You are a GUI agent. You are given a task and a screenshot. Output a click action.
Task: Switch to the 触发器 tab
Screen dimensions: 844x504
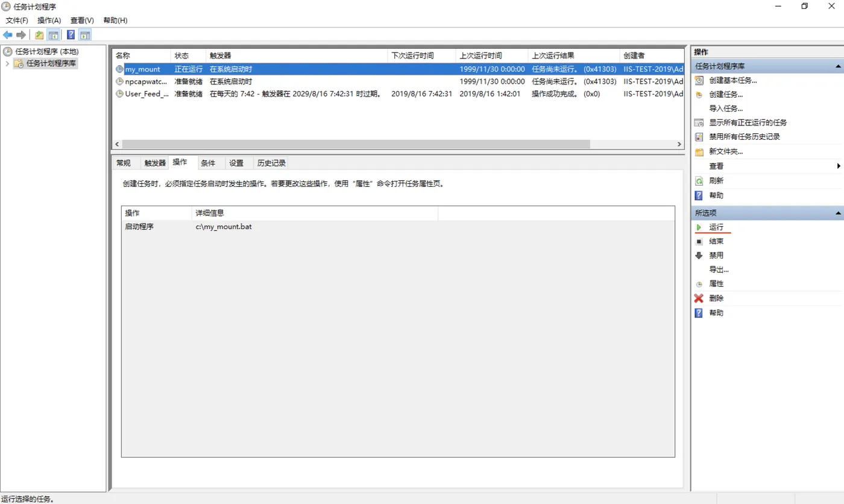coord(155,163)
